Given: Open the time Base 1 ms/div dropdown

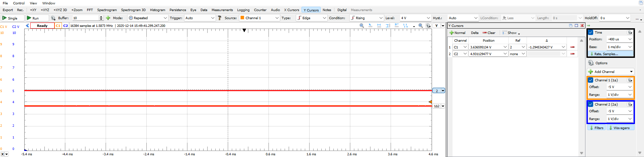Looking at the screenshot, I should [619, 47].
